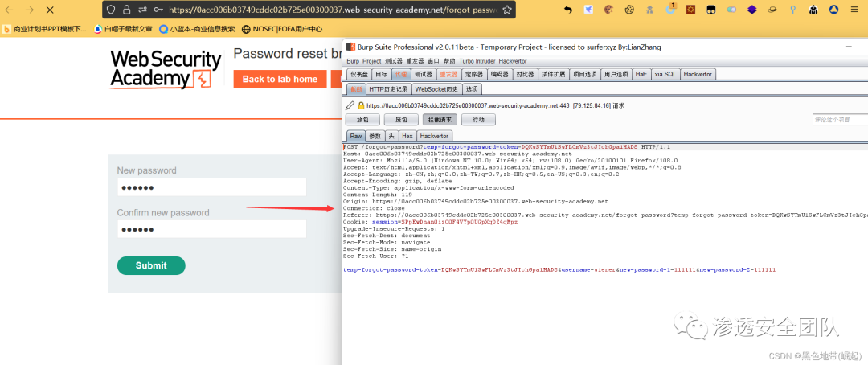This screenshot has height=365, width=868.
Task: Click the green Submit button
Action: 151,265
